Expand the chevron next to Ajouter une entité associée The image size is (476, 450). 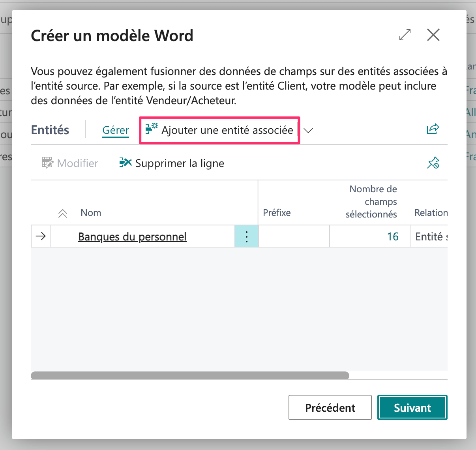tap(308, 131)
